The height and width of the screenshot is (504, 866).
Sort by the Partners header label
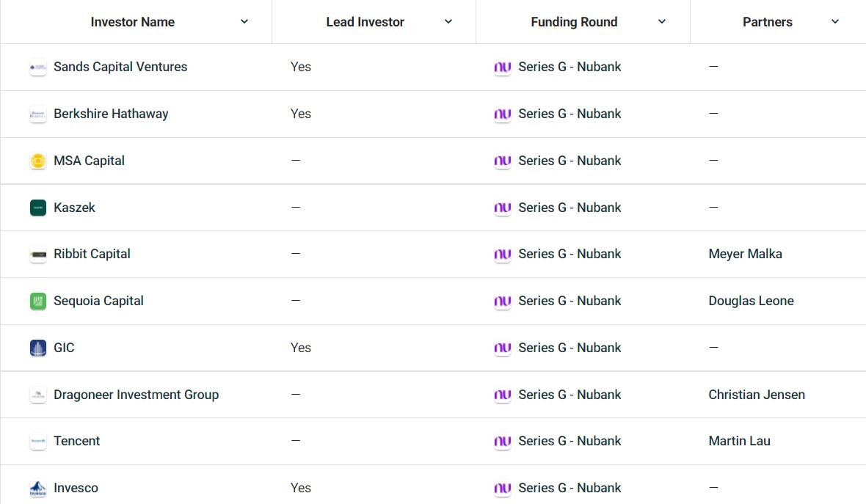coord(767,22)
